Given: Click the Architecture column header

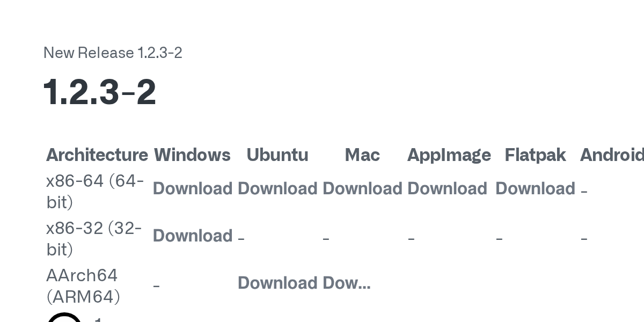Looking at the screenshot, I should tap(97, 155).
